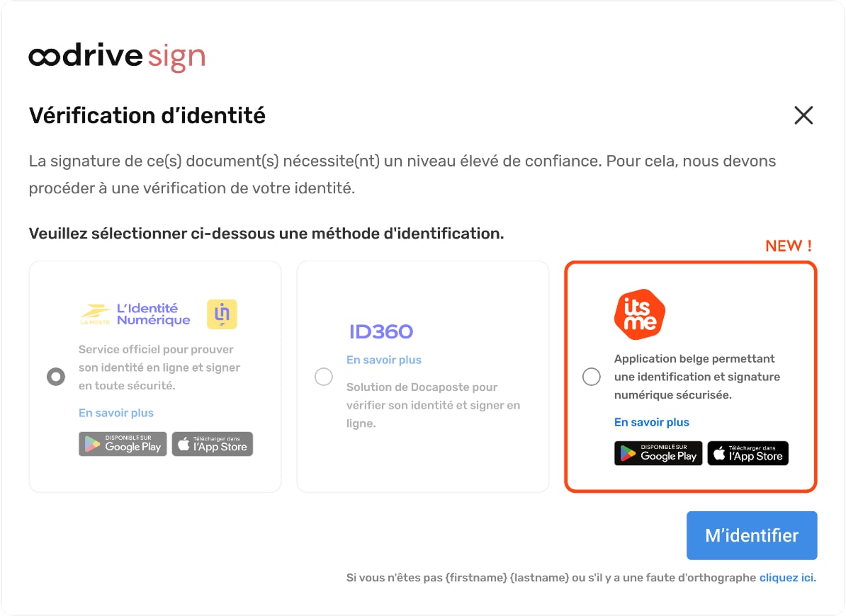Click the ID360 logo
Screen dimensions: 846x616
(381, 331)
